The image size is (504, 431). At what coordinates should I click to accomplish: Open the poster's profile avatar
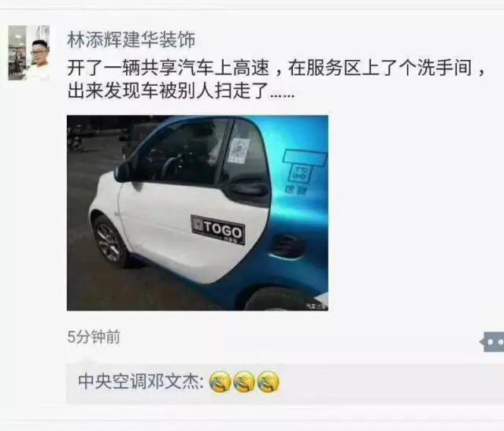(x=29, y=53)
